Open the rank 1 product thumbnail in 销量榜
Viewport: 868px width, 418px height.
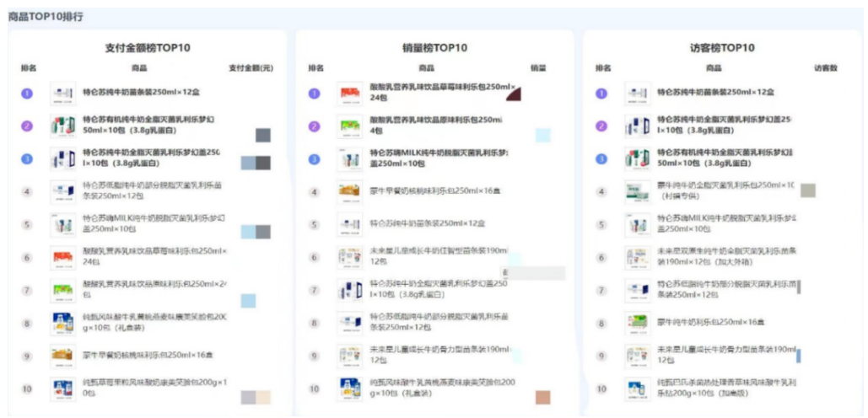(349, 93)
